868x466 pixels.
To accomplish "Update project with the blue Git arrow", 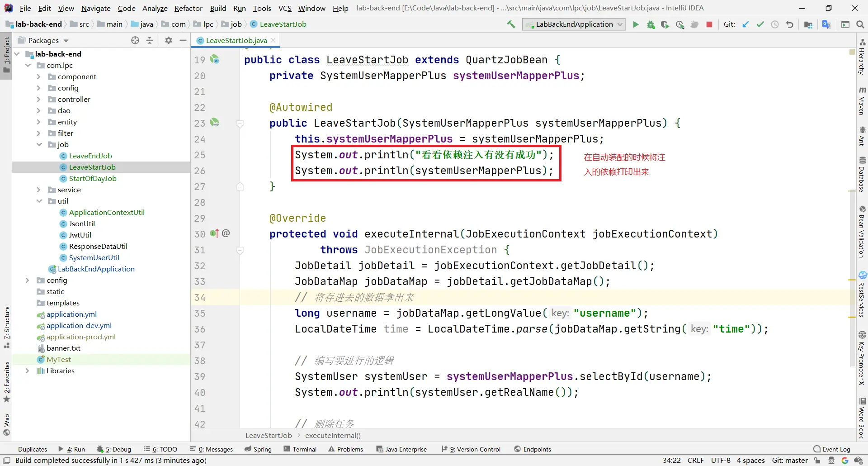I will tap(745, 24).
